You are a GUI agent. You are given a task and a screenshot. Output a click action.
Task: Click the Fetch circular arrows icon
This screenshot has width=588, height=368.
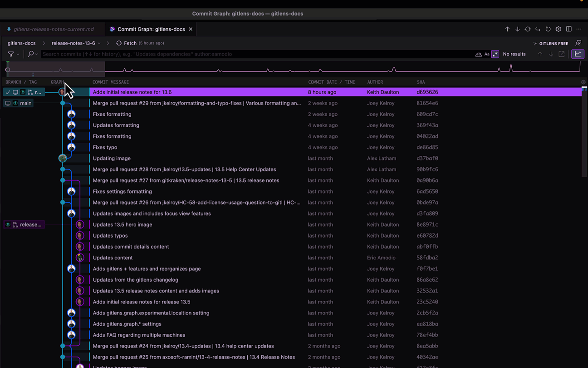click(x=119, y=43)
